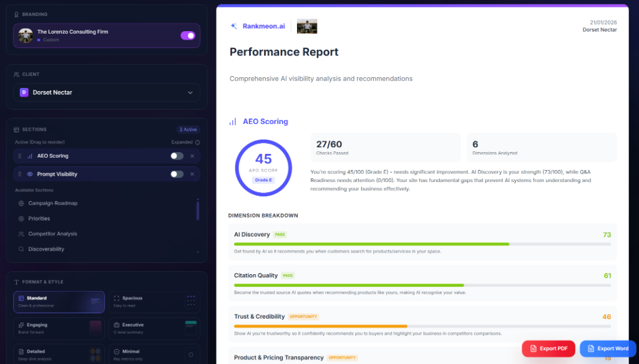Click the Competitor Analysis people icon
Screen dimensions: 639x364
tap(22, 234)
